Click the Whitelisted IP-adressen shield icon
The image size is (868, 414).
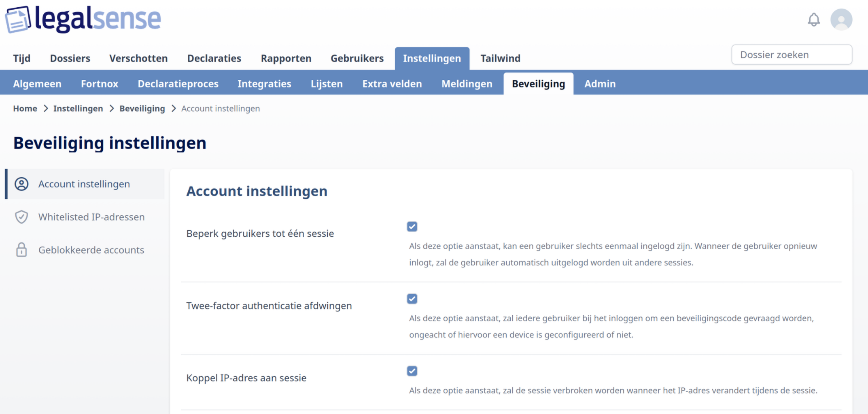pyautogui.click(x=21, y=217)
